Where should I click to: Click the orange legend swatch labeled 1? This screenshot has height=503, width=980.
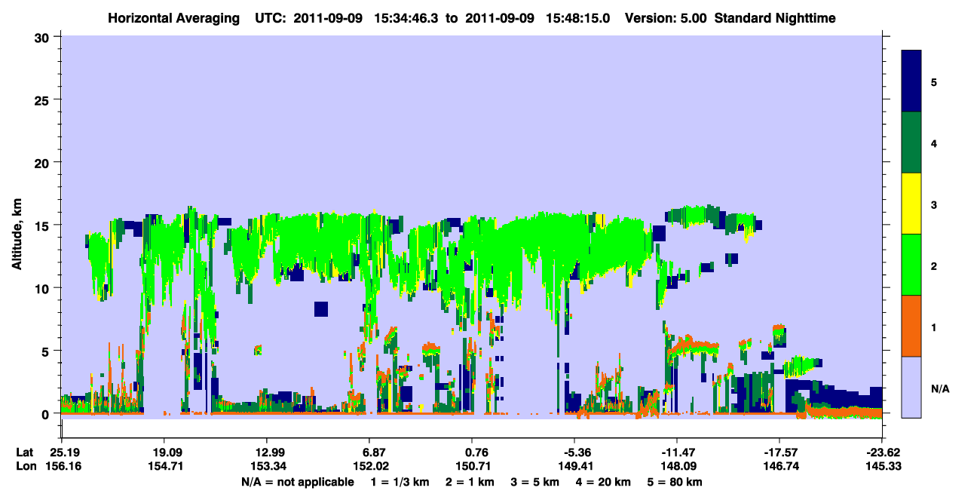click(x=912, y=326)
